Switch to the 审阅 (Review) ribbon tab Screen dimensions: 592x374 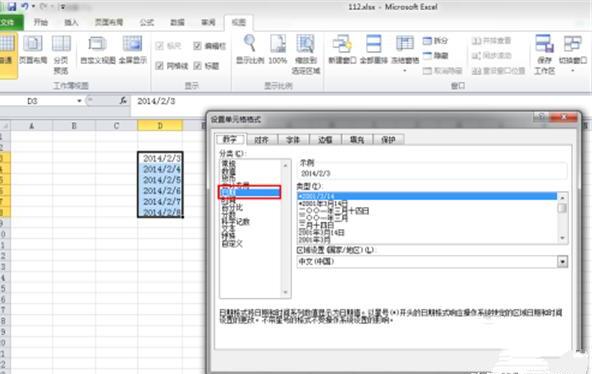(x=208, y=23)
